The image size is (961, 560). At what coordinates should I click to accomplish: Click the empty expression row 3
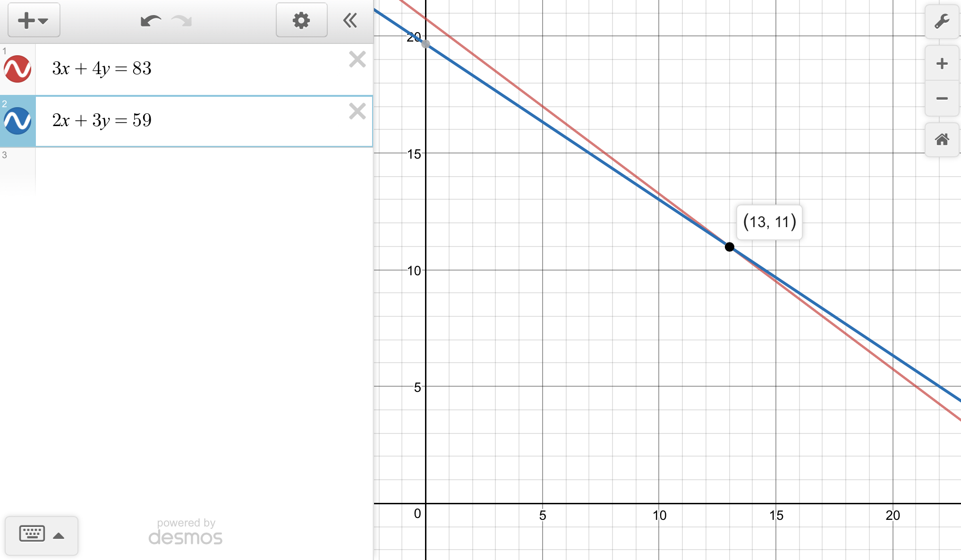click(x=189, y=170)
